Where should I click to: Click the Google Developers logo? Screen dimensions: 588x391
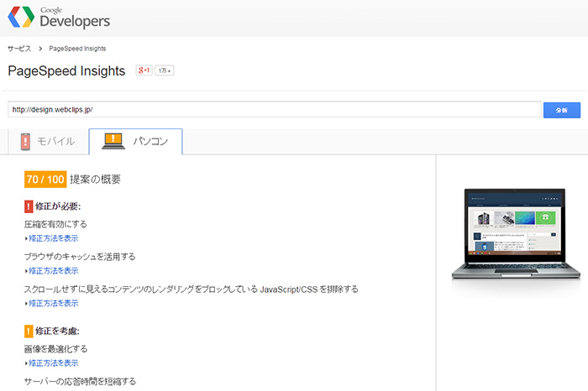pos(59,18)
